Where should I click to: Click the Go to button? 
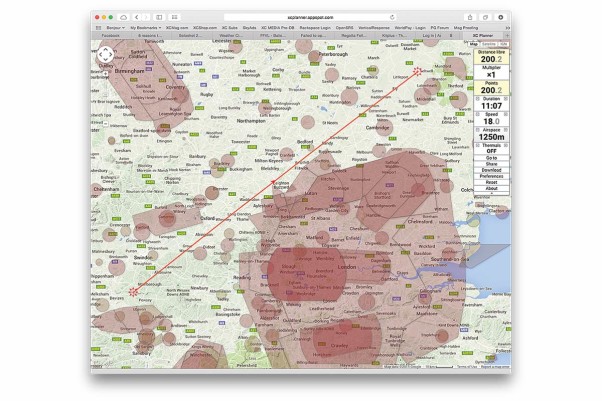click(x=491, y=158)
